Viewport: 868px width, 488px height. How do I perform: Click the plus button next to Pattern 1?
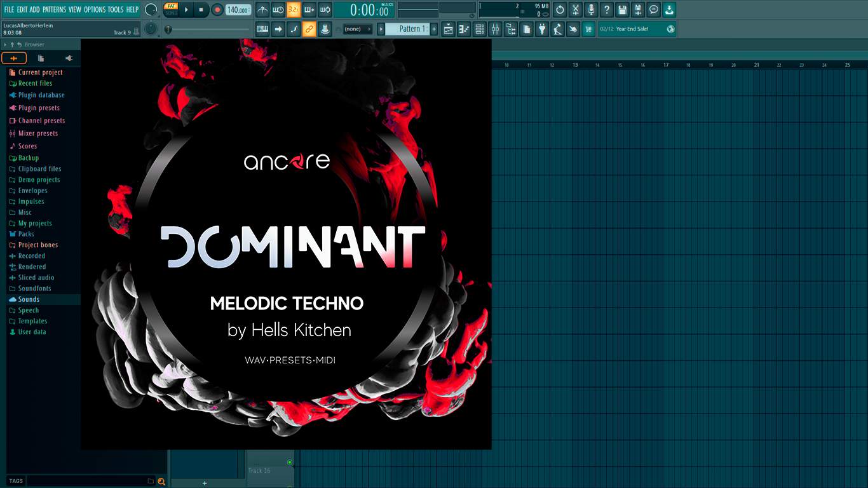point(435,29)
